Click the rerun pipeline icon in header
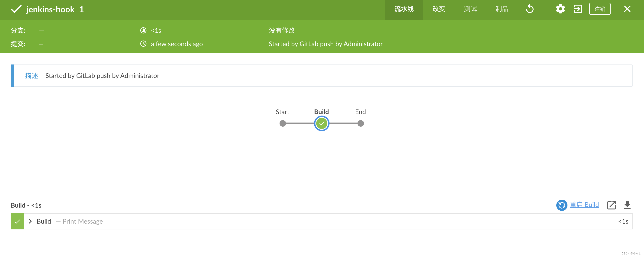Screen dimensions: 644x257 529,9
